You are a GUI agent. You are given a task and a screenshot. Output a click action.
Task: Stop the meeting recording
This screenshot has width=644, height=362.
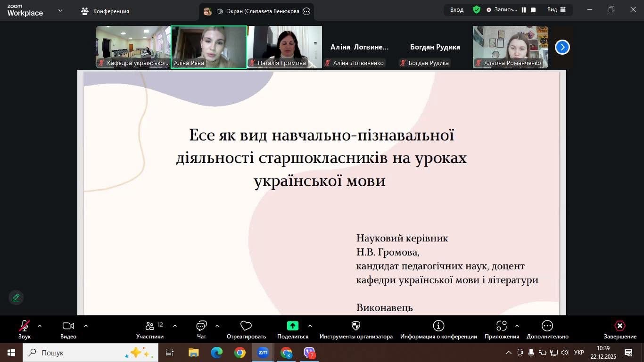pos(533,10)
